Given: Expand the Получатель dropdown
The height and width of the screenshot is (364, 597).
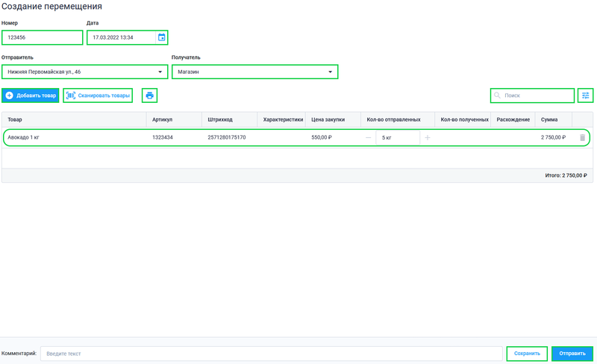Looking at the screenshot, I should [x=331, y=72].
